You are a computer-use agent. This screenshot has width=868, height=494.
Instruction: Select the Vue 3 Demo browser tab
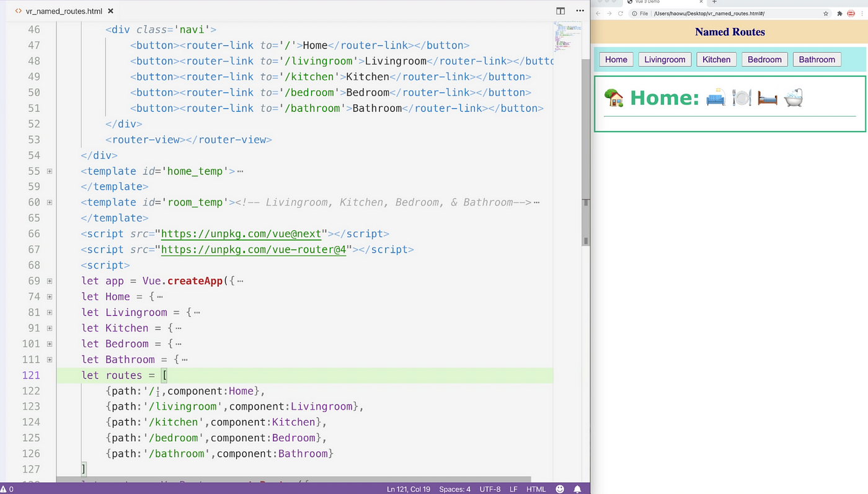coord(665,2)
